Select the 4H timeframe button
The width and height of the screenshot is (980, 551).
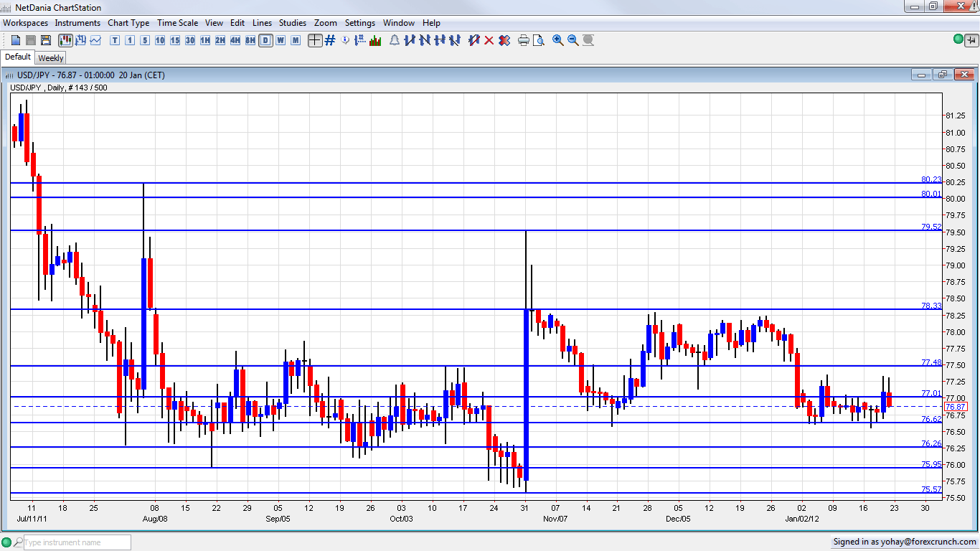point(235,40)
